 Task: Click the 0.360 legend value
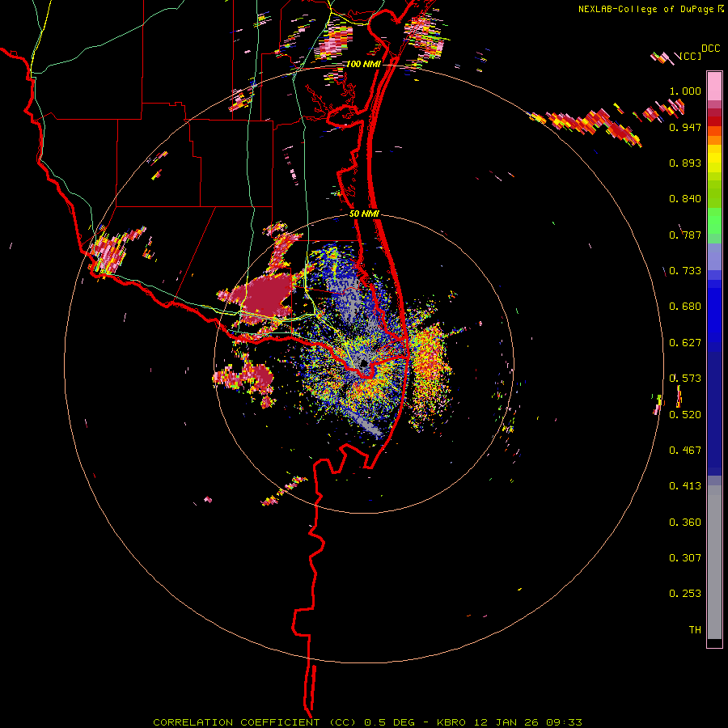click(x=685, y=523)
